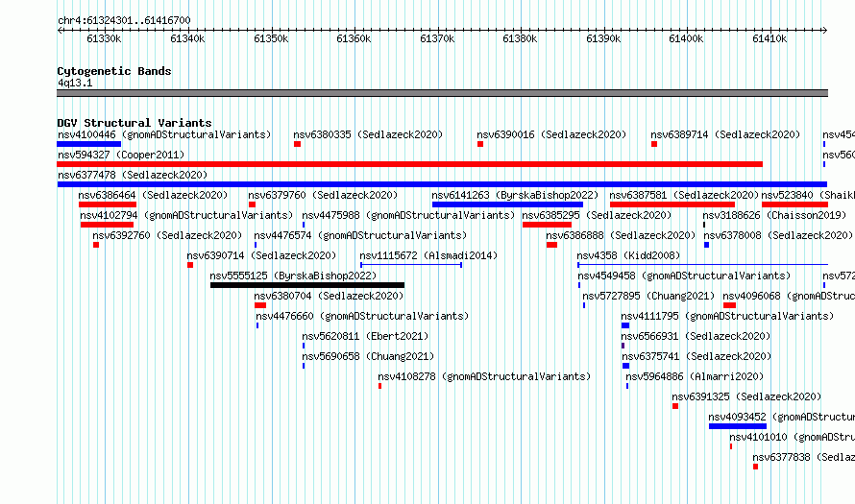The image size is (855, 504).
Task: Select the nsv6377478 (Sedlazeck2020) label
Action: [133, 175]
